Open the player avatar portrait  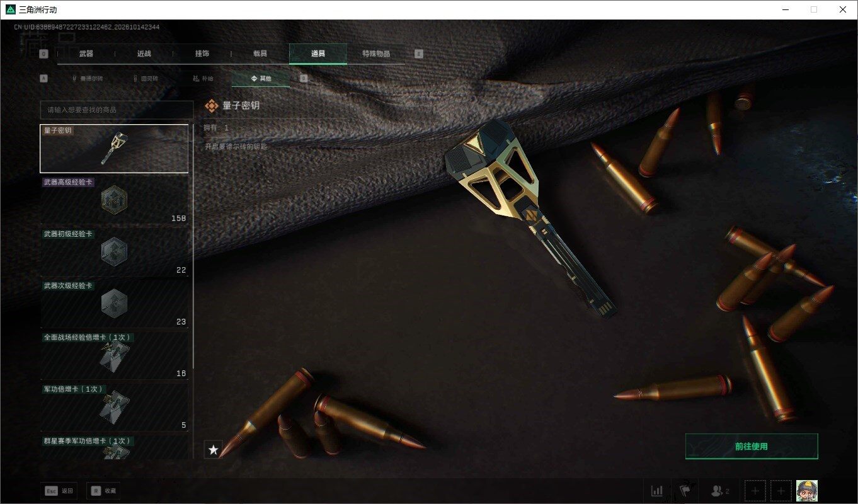point(807,491)
